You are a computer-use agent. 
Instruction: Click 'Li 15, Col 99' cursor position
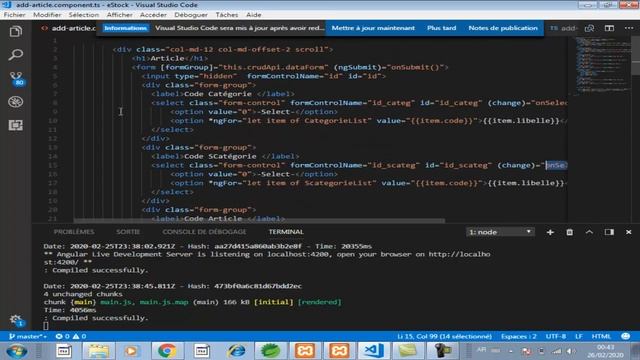coord(444,336)
